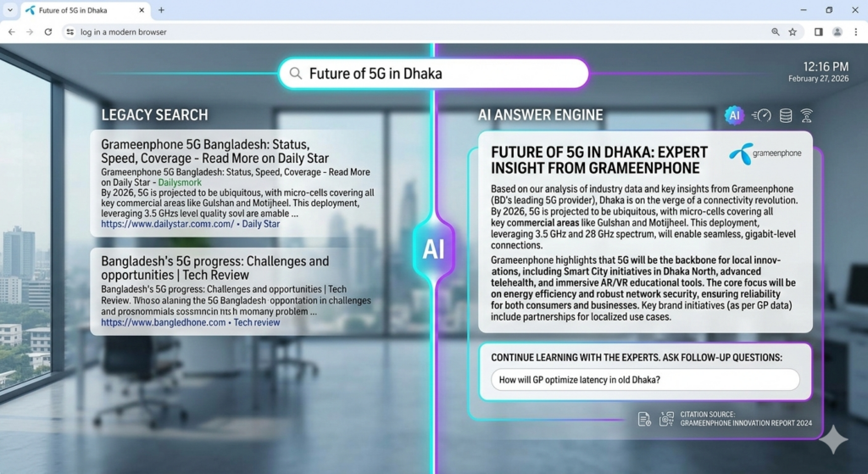The image size is (868, 474).
Task: Select the 'Future of 5G in Dhaka' tab
Action: [84, 10]
